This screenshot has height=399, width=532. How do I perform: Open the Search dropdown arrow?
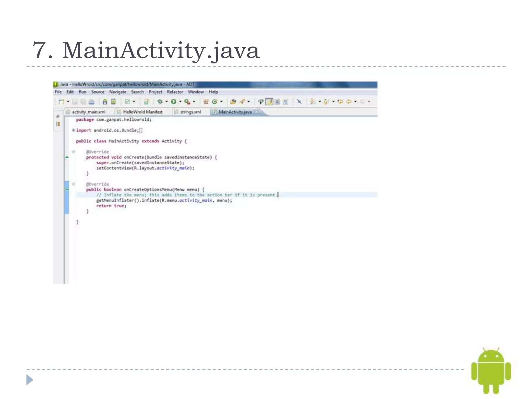pyautogui.click(x=249, y=101)
